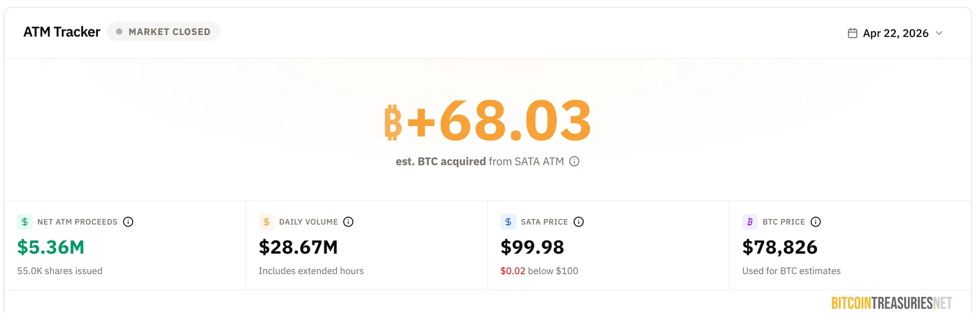Click the info icon next to est. BTC acquired
This screenshot has height=313, width=980.
[x=574, y=161]
